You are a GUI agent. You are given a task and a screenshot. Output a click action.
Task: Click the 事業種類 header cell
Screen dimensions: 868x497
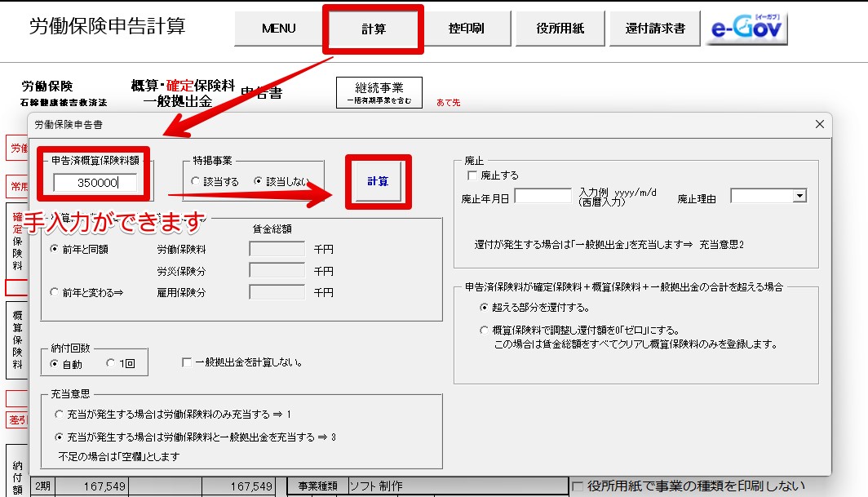click(318, 486)
